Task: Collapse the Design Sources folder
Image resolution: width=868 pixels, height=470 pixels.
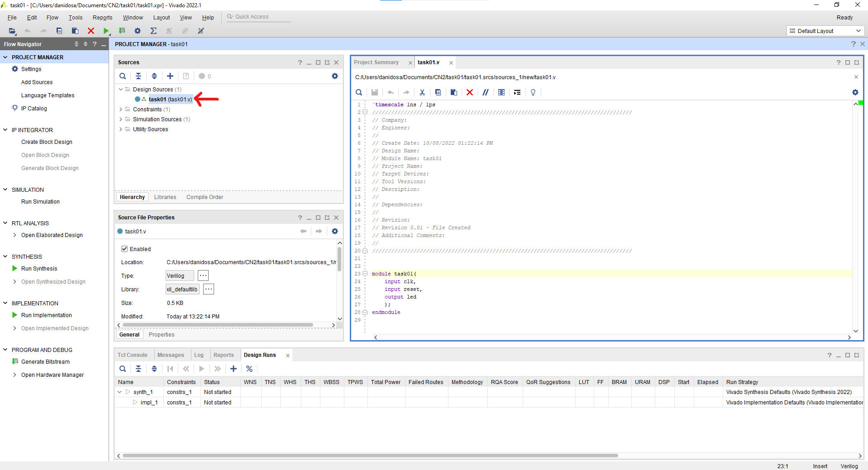Action: 121,90
